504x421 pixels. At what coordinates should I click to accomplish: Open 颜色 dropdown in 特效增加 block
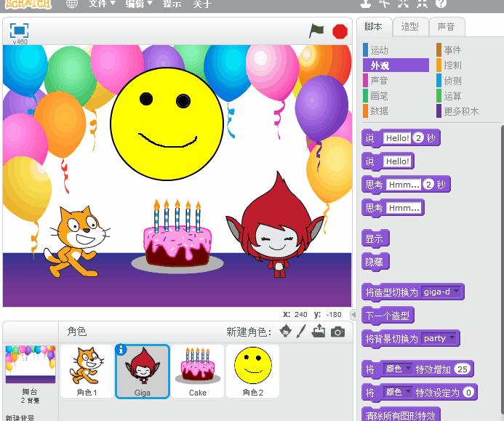(398, 369)
